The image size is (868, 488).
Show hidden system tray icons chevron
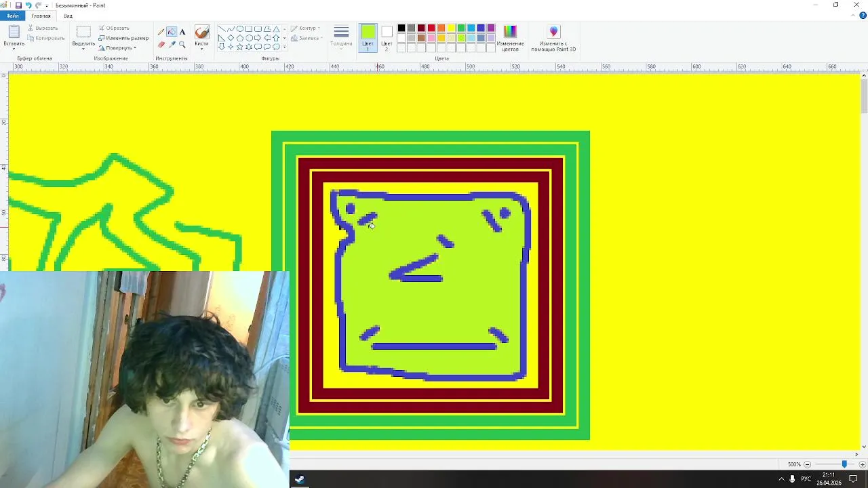[781, 479]
